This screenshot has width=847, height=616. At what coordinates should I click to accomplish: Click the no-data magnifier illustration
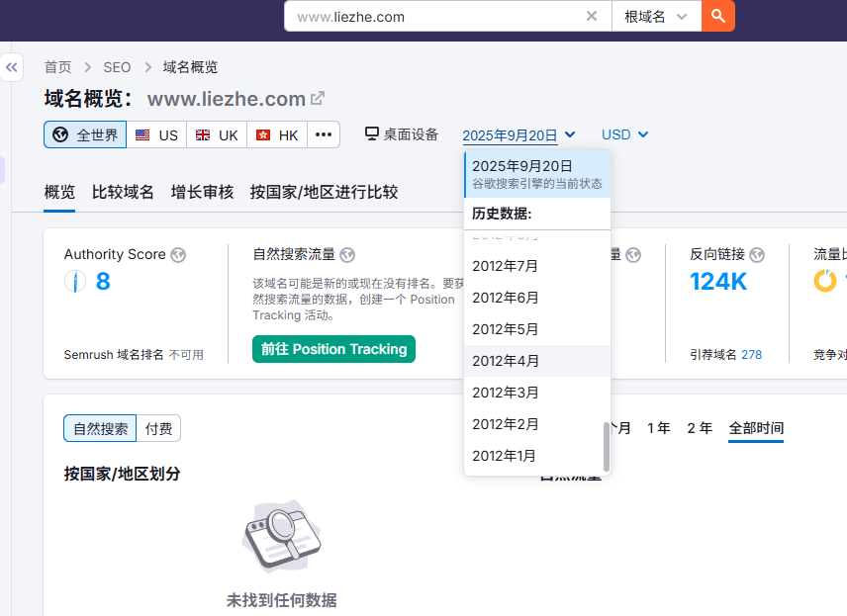[281, 536]
